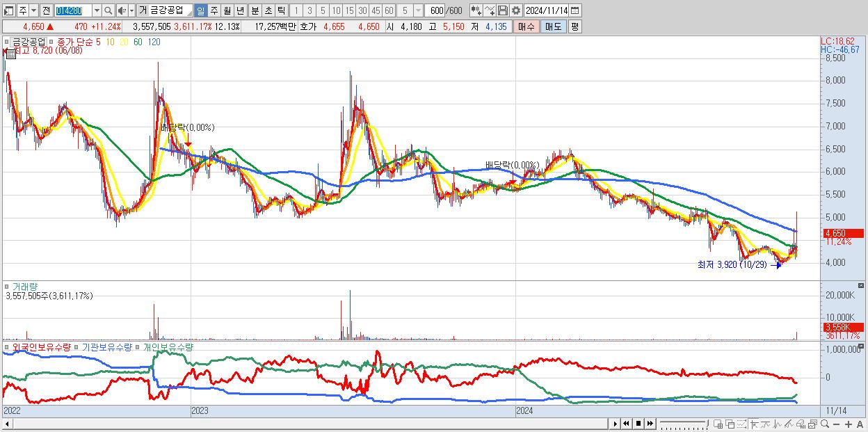Toggle the 외국인보유수량 indicator marker square

click(x=6, y=346)
